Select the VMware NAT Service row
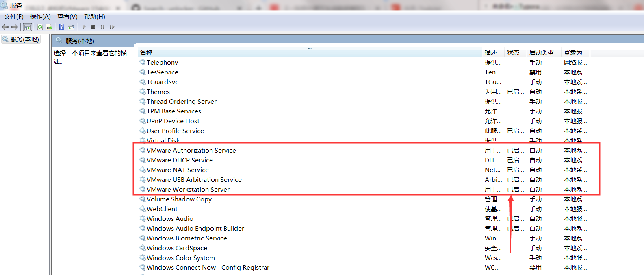Image resolution: width=644 pixels, height=275 pixels. (x=178, y=170)
